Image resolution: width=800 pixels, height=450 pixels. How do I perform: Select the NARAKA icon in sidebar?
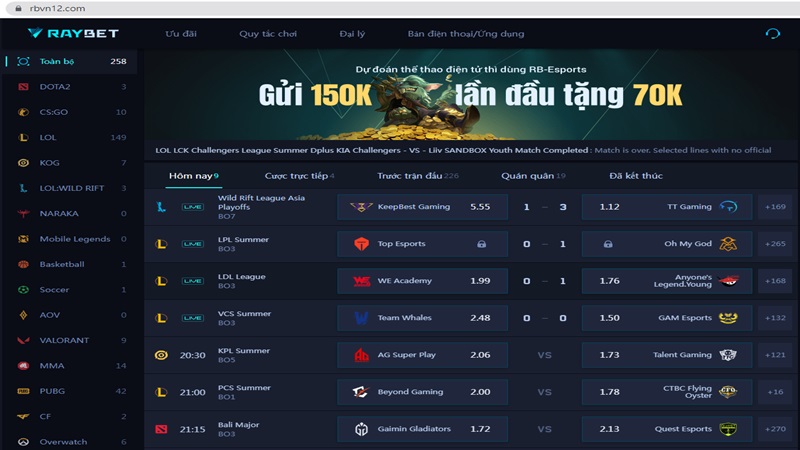23,213
